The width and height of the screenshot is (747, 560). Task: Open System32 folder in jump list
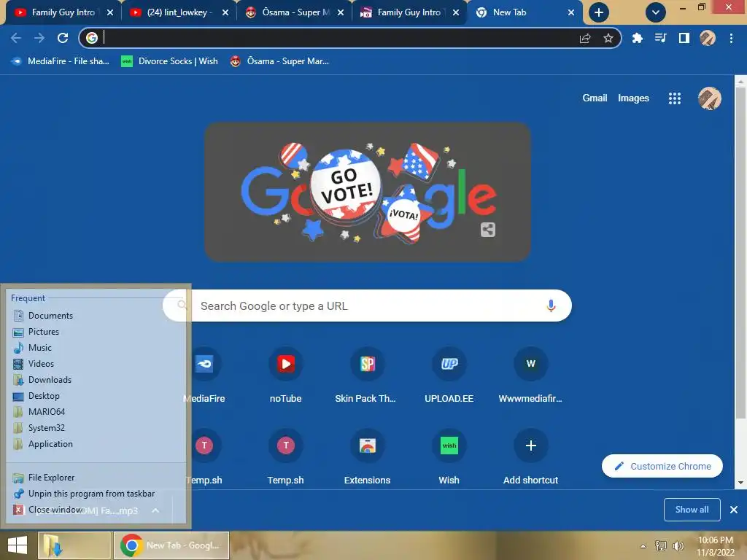pos(96,427)
